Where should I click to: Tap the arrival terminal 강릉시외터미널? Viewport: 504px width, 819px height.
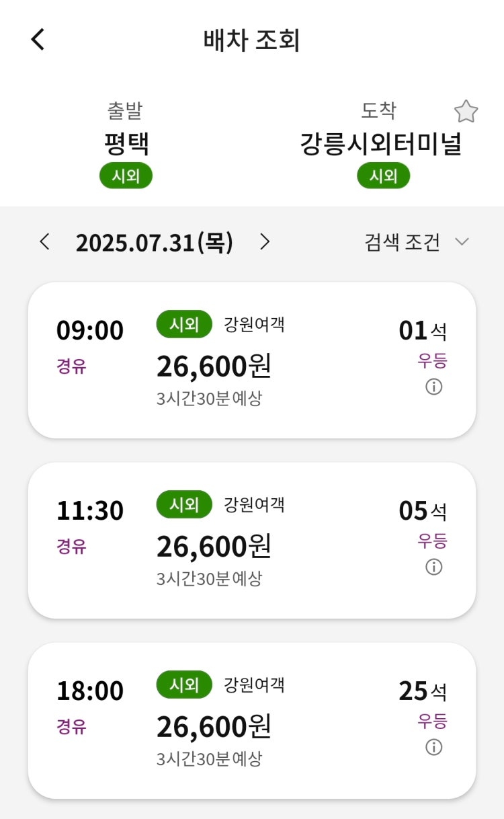click(x=381, y=143)
